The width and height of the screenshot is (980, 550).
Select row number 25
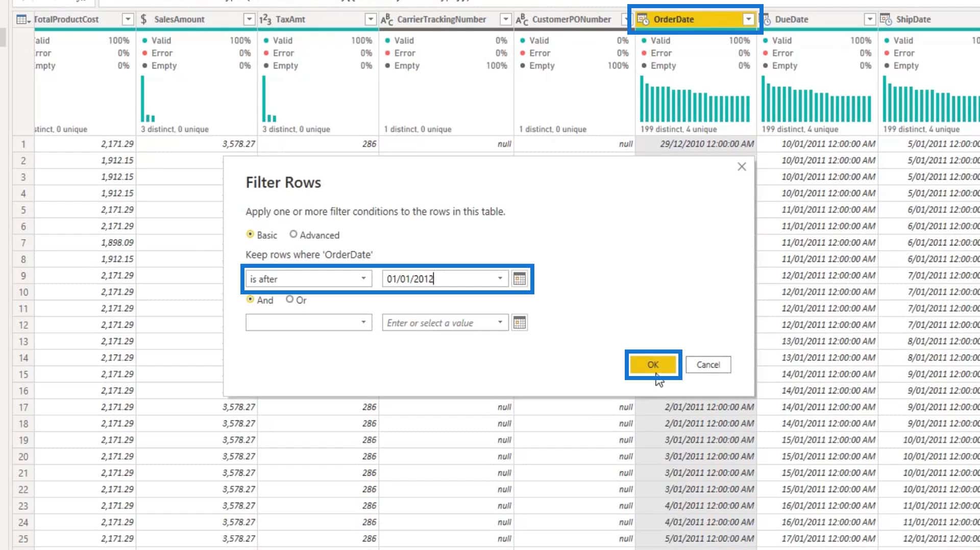(x=23, y=539)
